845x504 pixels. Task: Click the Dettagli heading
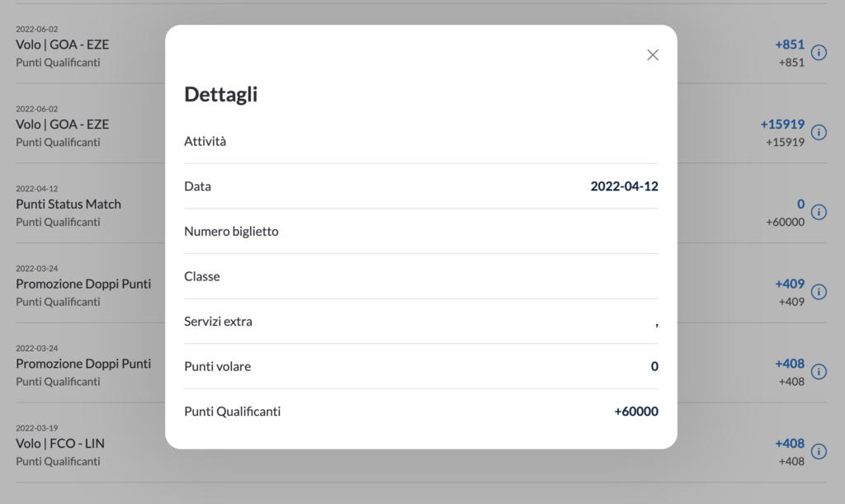(x=221, y=94)
